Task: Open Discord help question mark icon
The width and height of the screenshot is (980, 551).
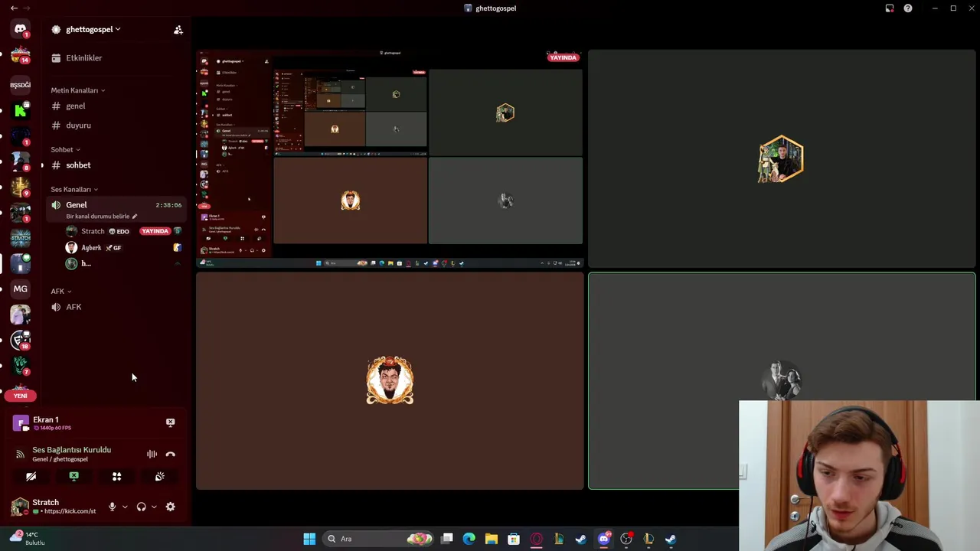Action: tap(907, 8)
